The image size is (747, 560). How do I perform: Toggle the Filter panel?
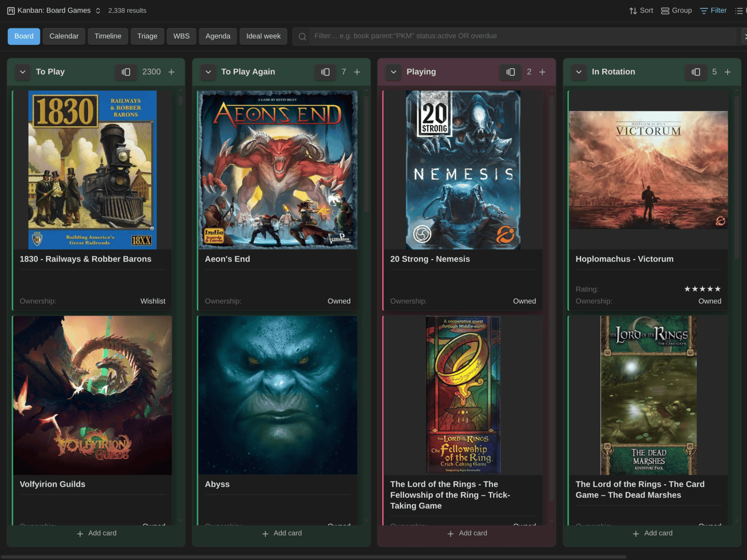click(x=713, y=10)
